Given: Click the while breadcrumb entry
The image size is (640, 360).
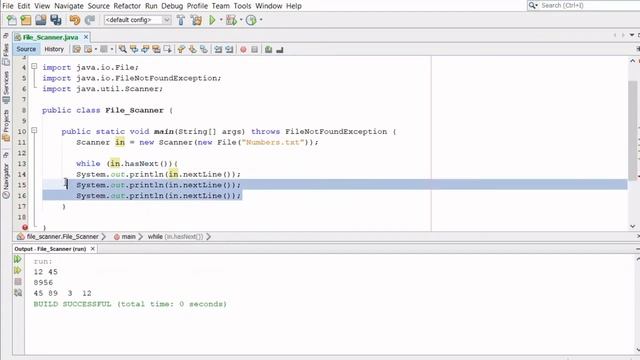Looking at the screenshot, I should click(176, 236).
